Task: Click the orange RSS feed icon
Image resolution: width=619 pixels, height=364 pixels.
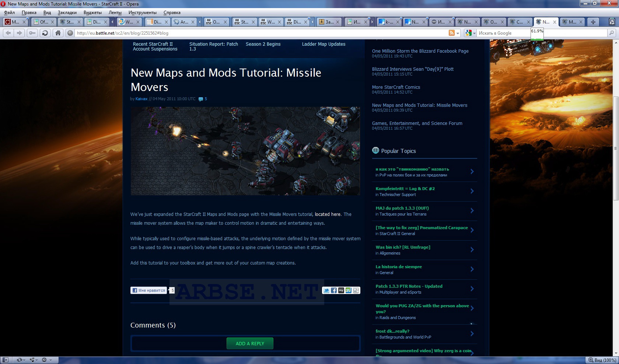Action: click(451, 33)
